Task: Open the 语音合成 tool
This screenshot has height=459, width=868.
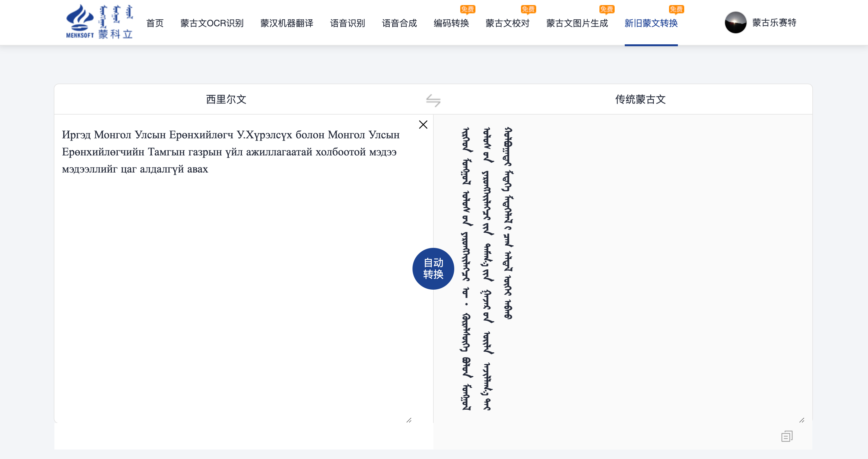Action: point(399,23)
